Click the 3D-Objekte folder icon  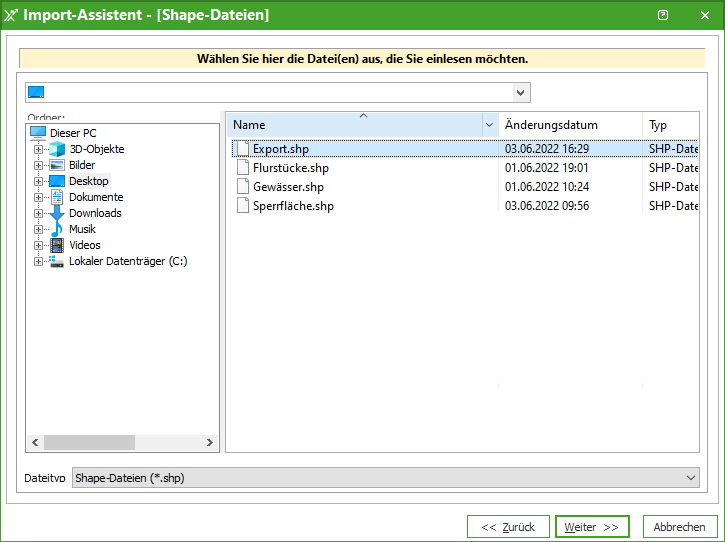pos(57,149)
